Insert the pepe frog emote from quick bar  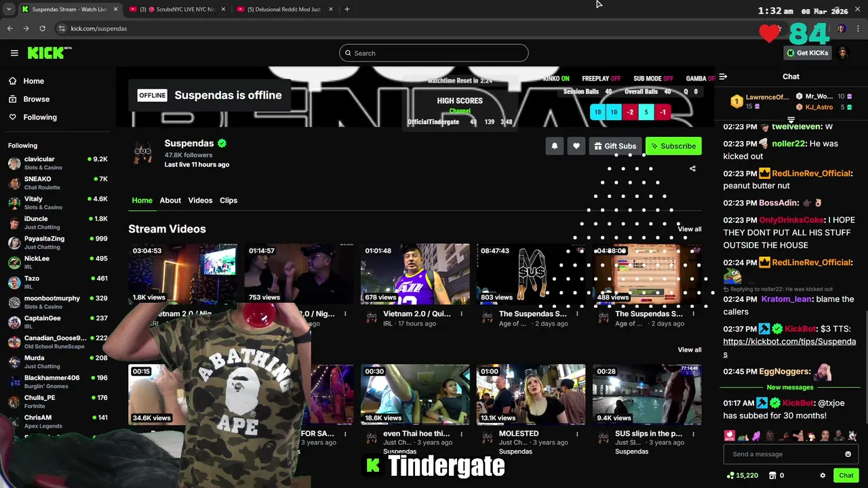pyautogui.click(x=743, y=436)
